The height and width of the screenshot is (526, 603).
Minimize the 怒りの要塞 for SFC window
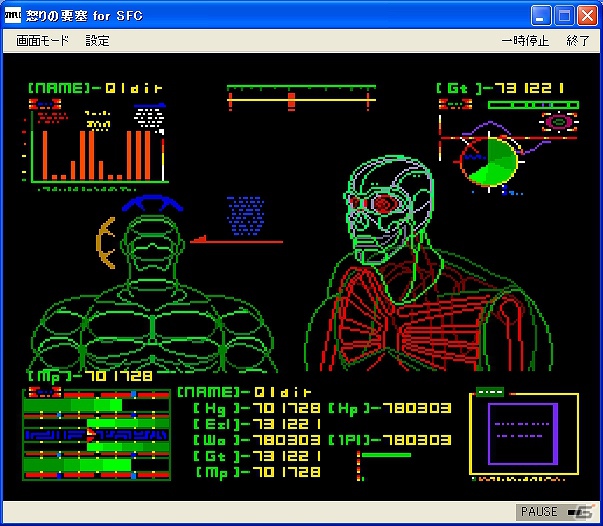(540, 16)
